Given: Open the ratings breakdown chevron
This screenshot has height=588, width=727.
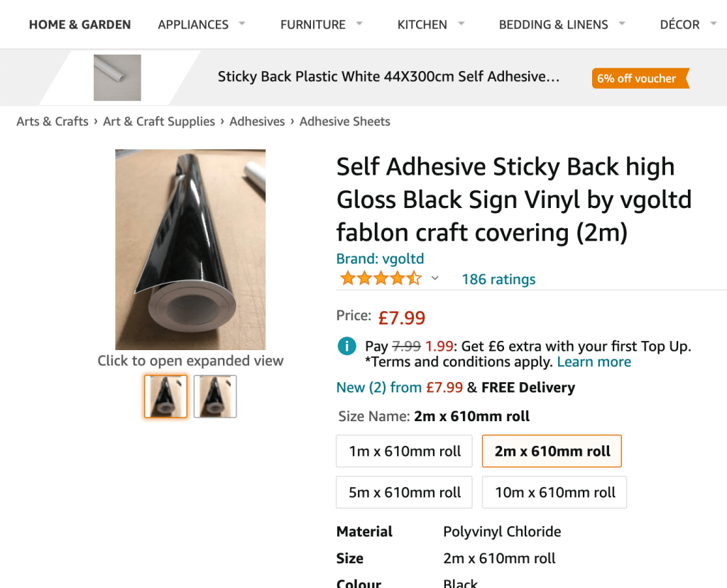Looking at the screenshot, I should pyautogui.click(x=435, y=278).
